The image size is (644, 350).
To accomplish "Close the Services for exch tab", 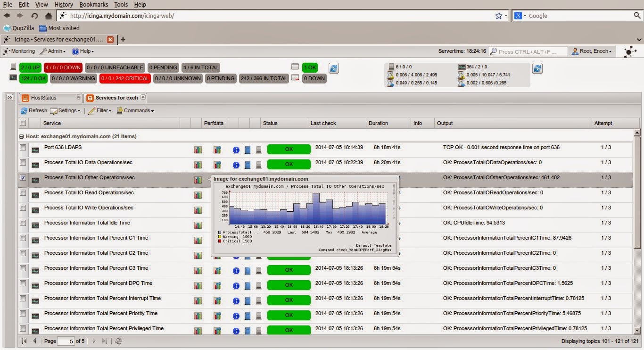I will tap(143, 98).
